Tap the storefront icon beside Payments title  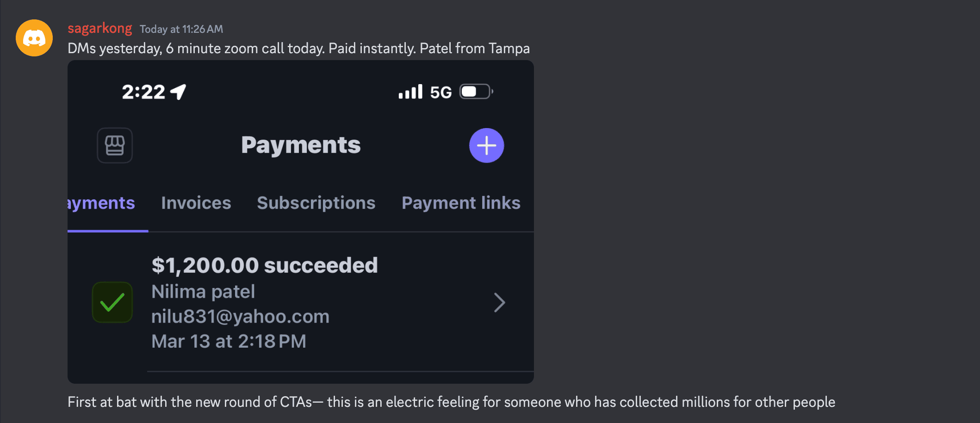[115, 145]
